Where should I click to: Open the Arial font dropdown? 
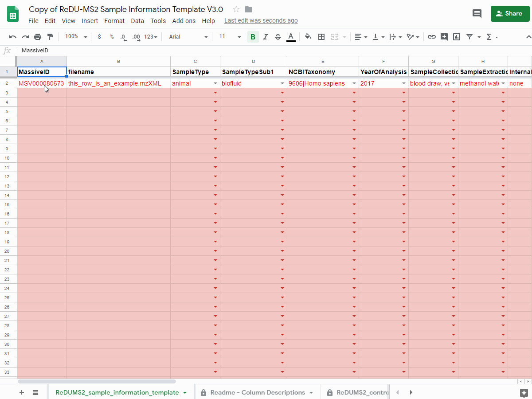pos(188,37)
